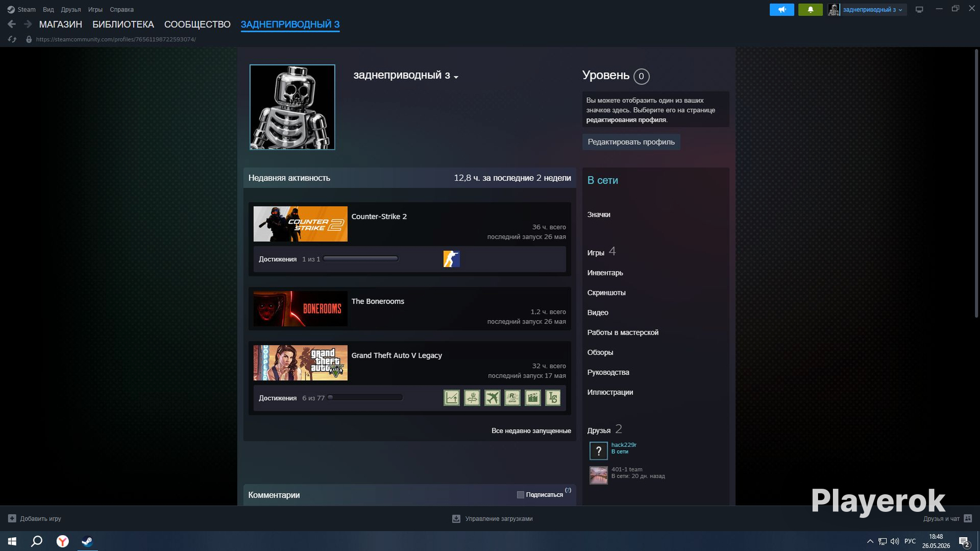
Task: Click the Steam logo menu
Action: [11, 9]
